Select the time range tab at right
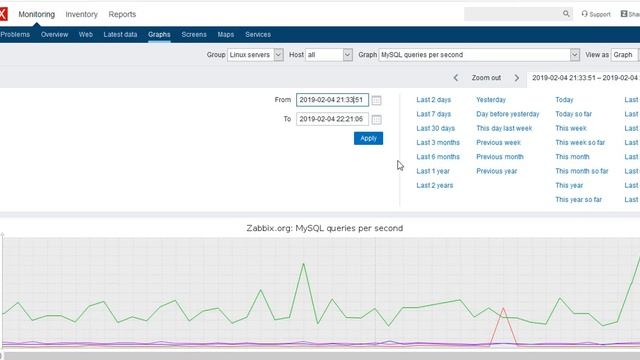This screenshot has width=640, height=360. click(x=584, y=78)
